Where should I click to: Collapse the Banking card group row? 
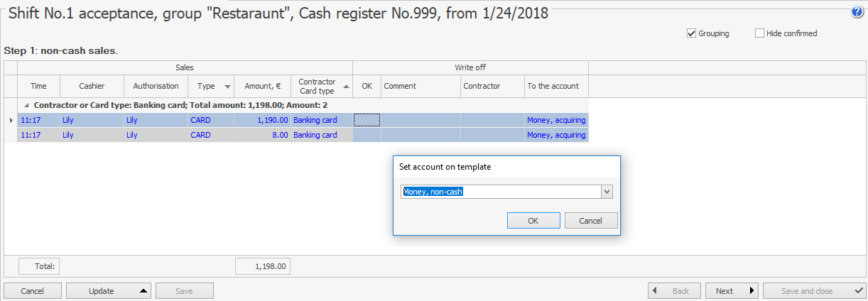(x=27, y=105)
